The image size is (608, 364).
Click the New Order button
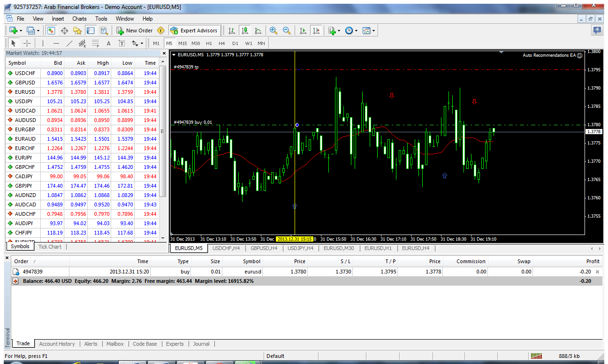[135, 30]
